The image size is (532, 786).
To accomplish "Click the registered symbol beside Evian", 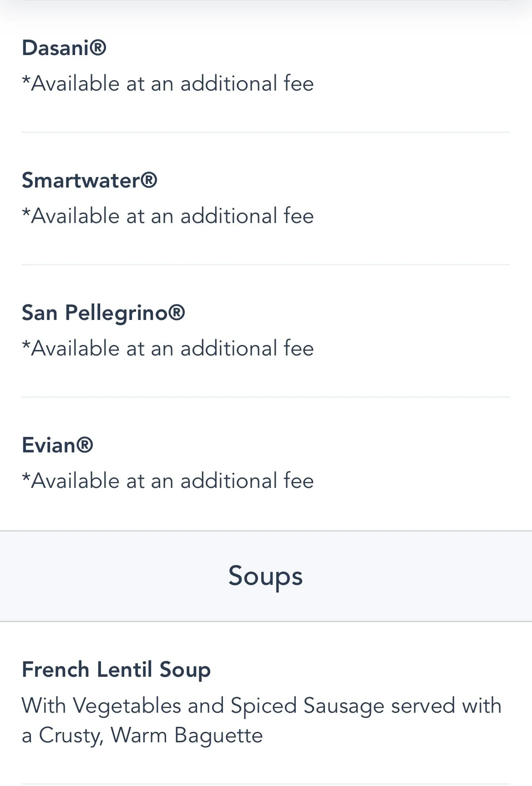I will tap(85, 445).
